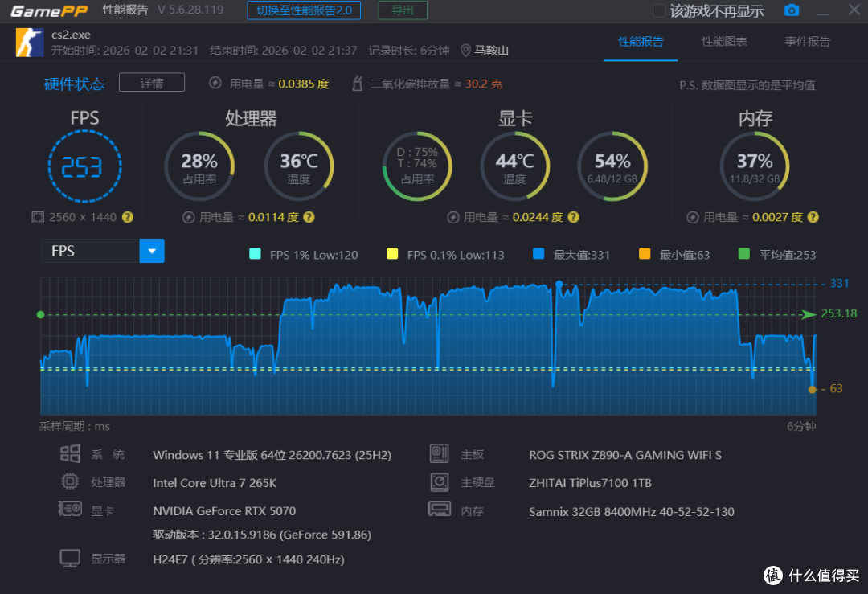This screenshot has width=868, height=594.
Task: Click the monitor icon beside 显示器
Action: point(70,559)
